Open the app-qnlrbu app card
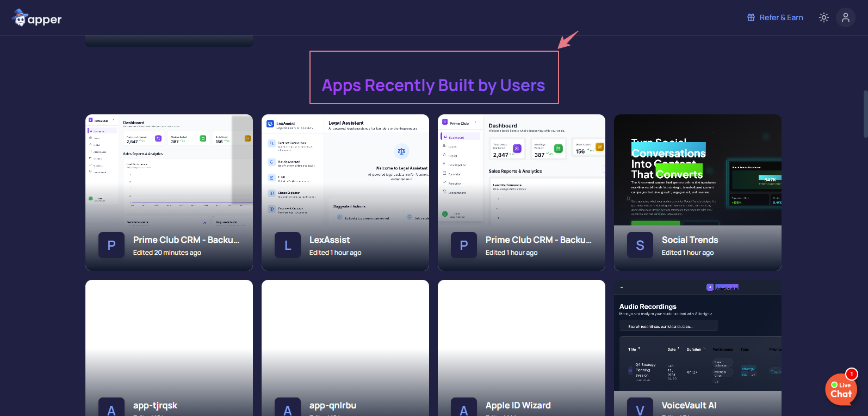 pos(345,338)
